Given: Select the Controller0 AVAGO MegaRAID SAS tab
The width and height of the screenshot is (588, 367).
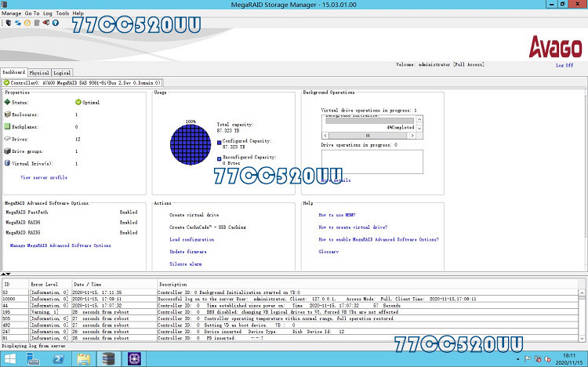Looking at the screenshot, I should click(x=82, y=82).
